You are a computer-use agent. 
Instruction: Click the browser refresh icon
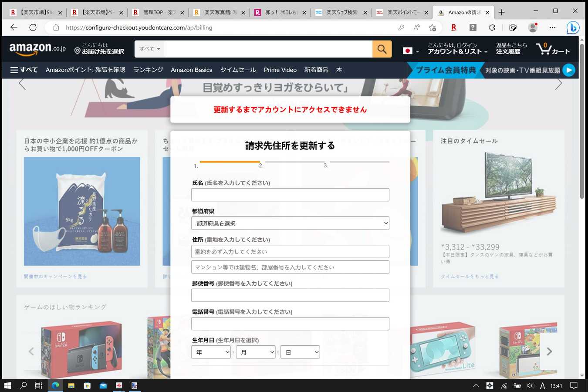[x=33, y=27]
